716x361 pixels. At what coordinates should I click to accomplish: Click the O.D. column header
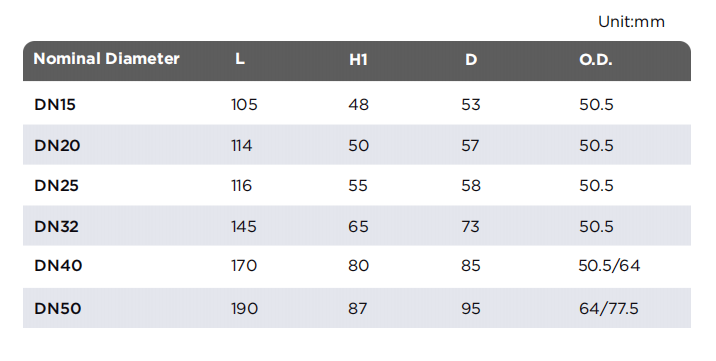click(x=595, y=60)
